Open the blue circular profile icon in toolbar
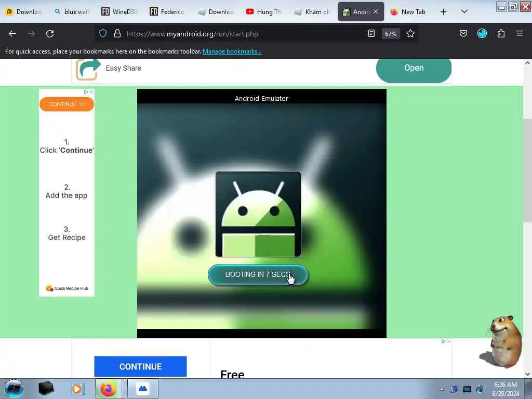 (482, 33)
